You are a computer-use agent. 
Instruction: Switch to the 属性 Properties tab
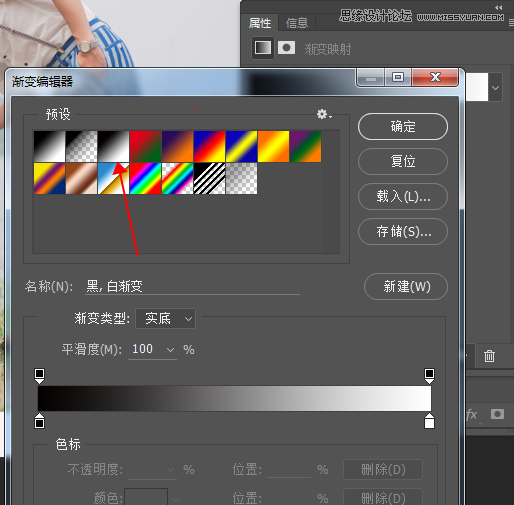(260, 23)
